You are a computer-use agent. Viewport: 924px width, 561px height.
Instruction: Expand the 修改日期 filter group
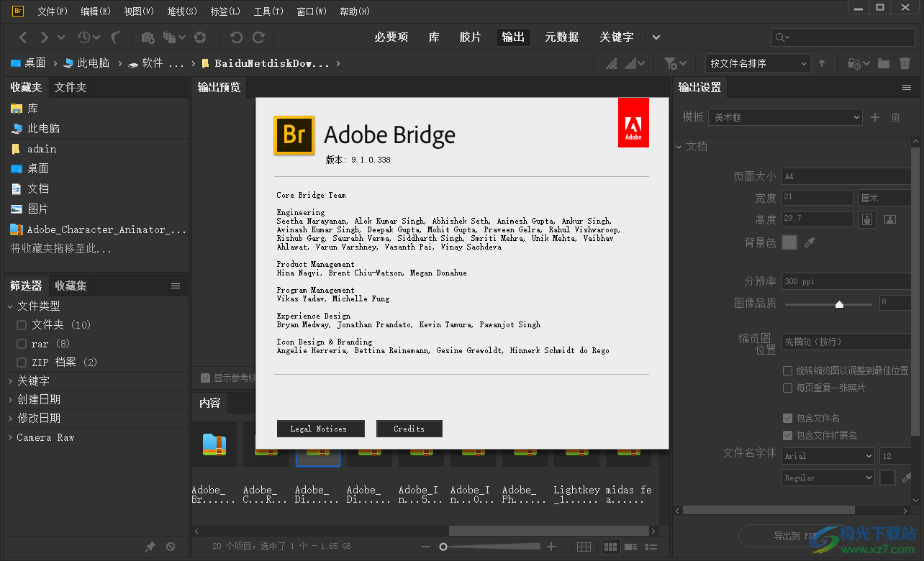[x=10, y=418]
